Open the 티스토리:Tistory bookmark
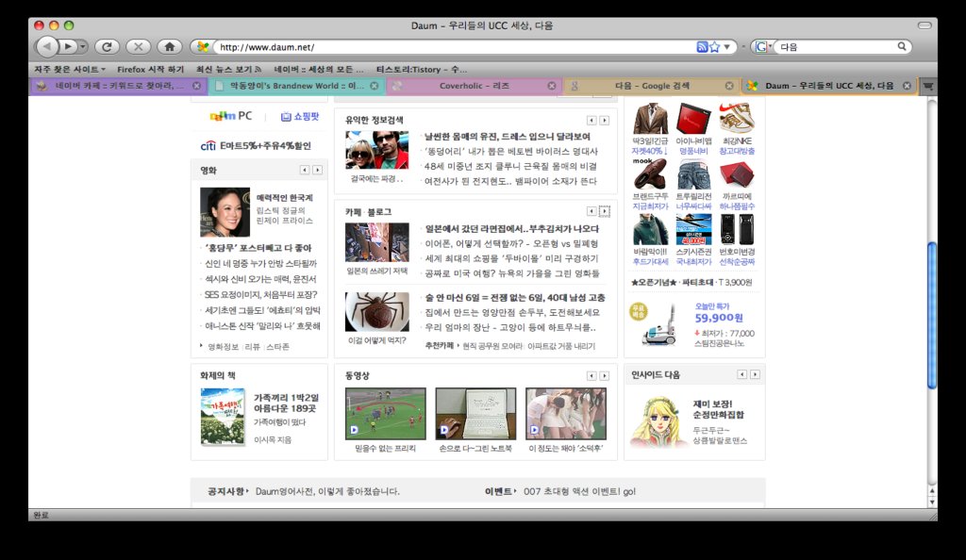 click(x=422, y=69)
